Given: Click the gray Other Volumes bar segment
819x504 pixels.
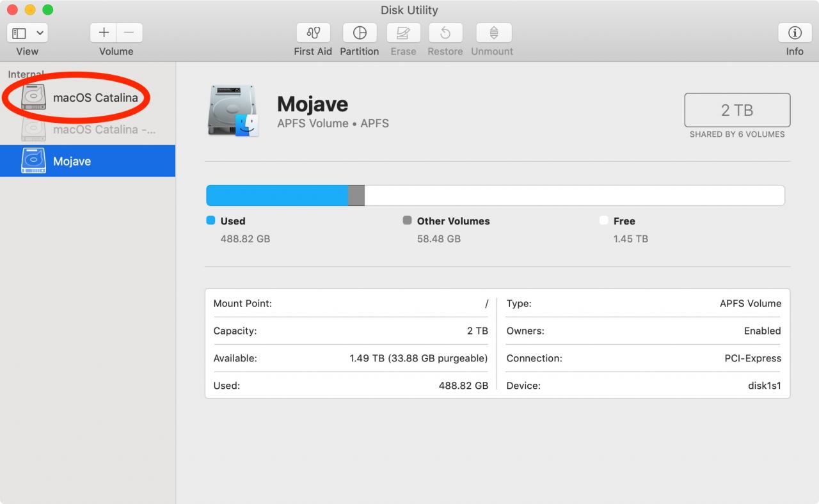Looking at the screenshot, I should [356, 196].
